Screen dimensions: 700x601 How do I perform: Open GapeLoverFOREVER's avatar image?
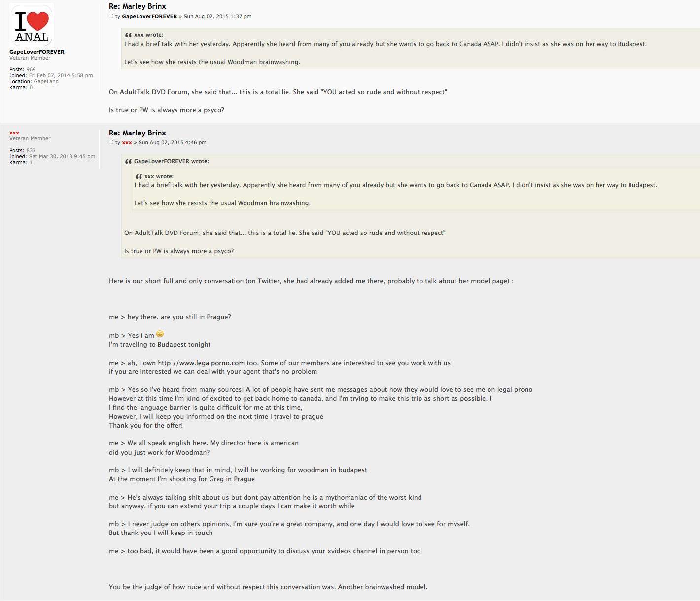coord(32,26)
